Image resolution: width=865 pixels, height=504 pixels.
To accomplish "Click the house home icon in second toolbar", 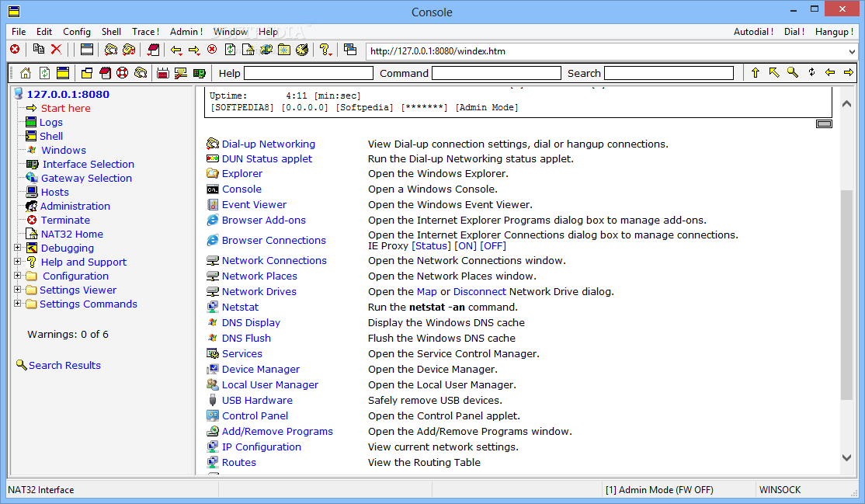I will click(x=26, y=73).
